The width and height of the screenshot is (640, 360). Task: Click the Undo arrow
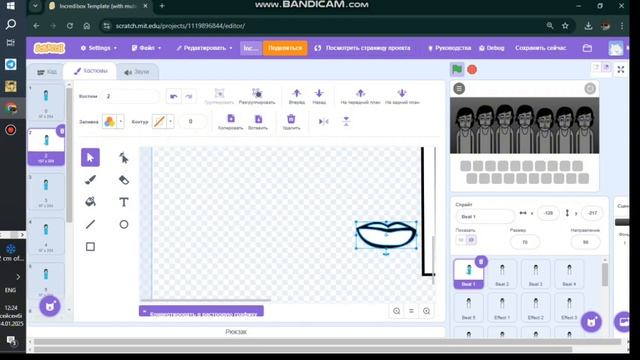tap(173, 96)
